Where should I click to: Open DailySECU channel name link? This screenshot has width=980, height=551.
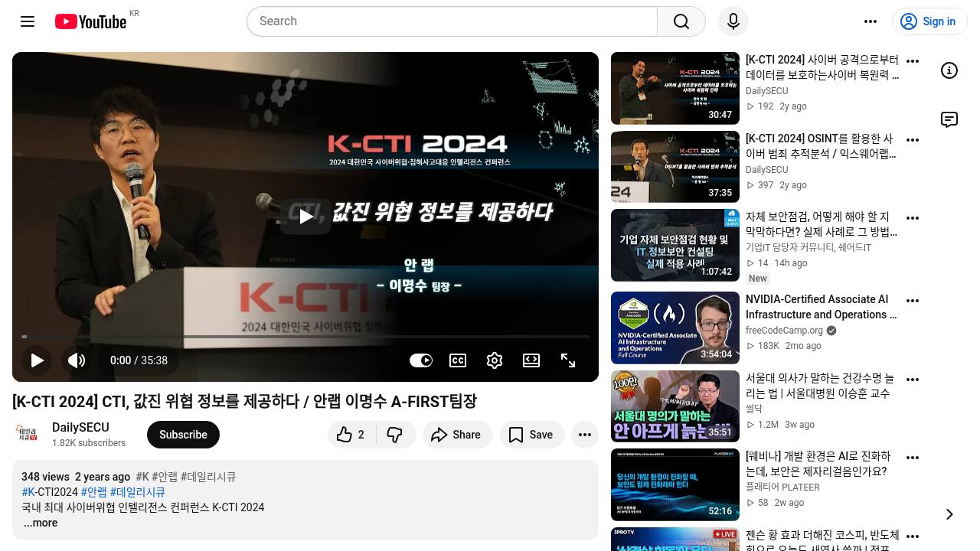coord(80,427)
